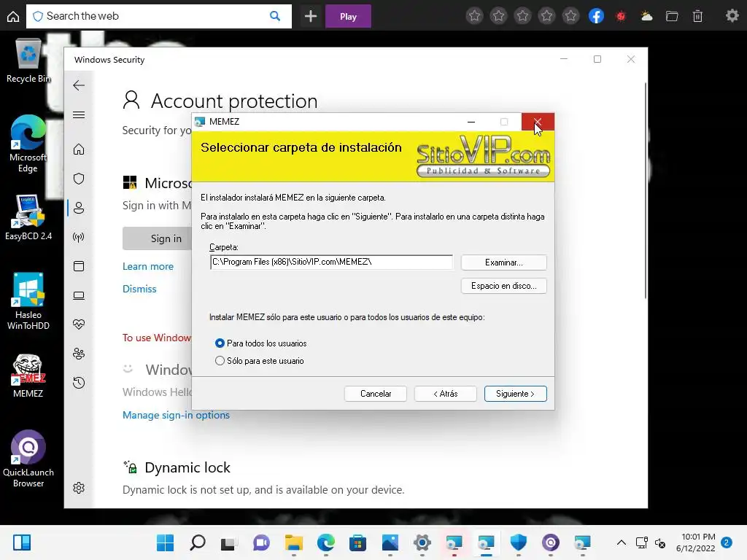Screen dimensions: 747x560
Task: Open the Windows Security hamburger menu
Action: point(79,114)
